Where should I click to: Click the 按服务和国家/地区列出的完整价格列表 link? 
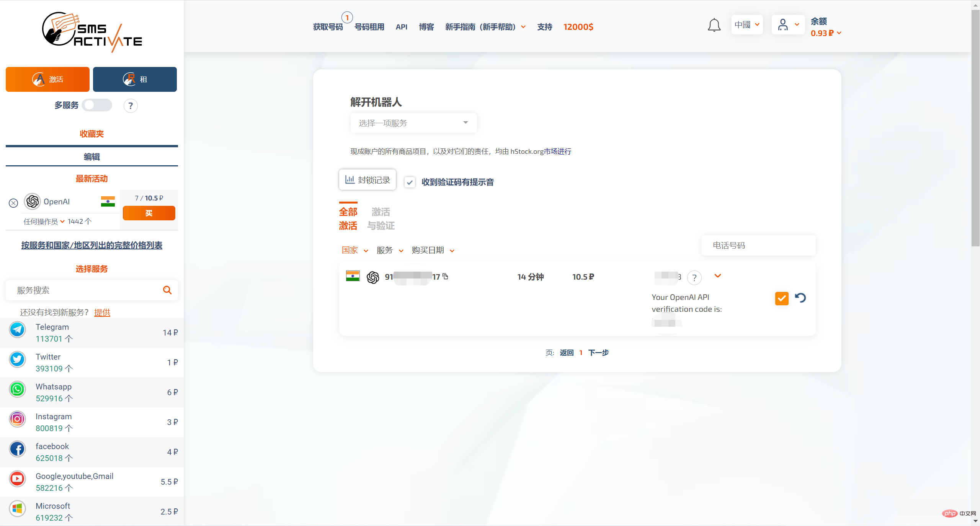click(x=92, y=245)
